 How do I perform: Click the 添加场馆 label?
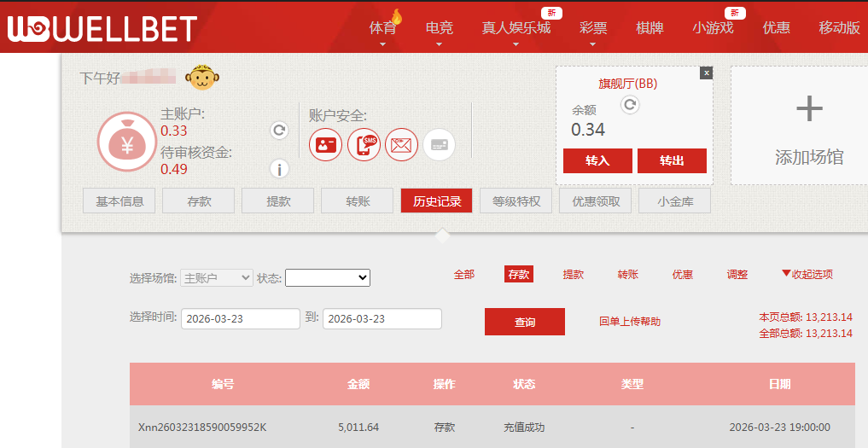coord(809,158)
